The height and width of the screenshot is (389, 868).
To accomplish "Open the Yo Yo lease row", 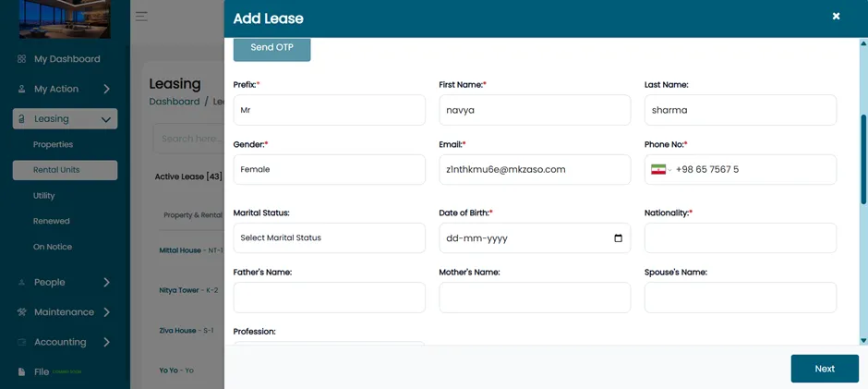I will point(176,371).
